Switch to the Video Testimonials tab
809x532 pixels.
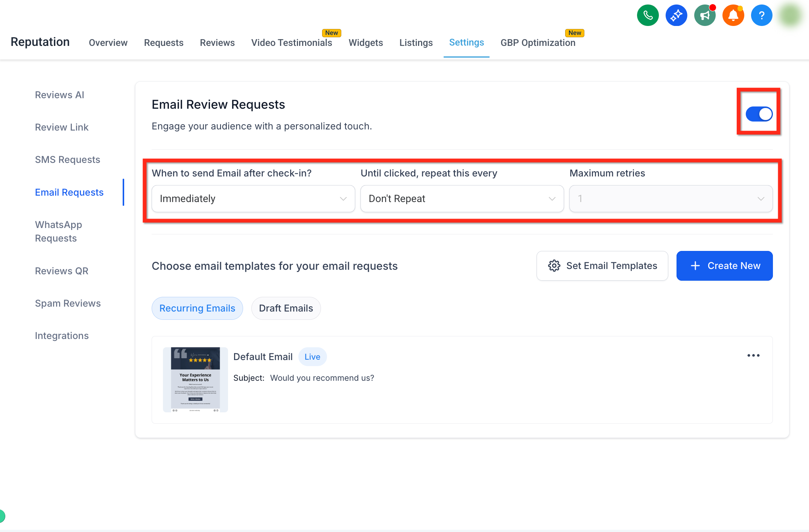[x=292, y=43]
